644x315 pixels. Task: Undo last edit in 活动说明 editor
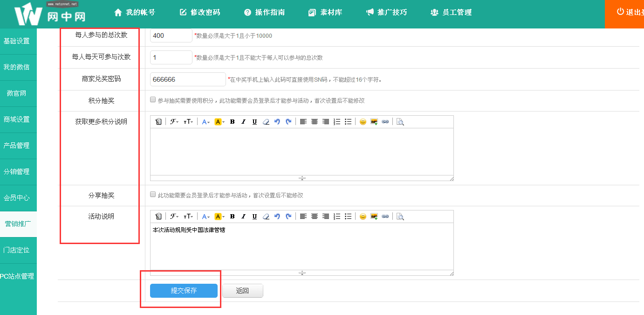pos(277,217)
